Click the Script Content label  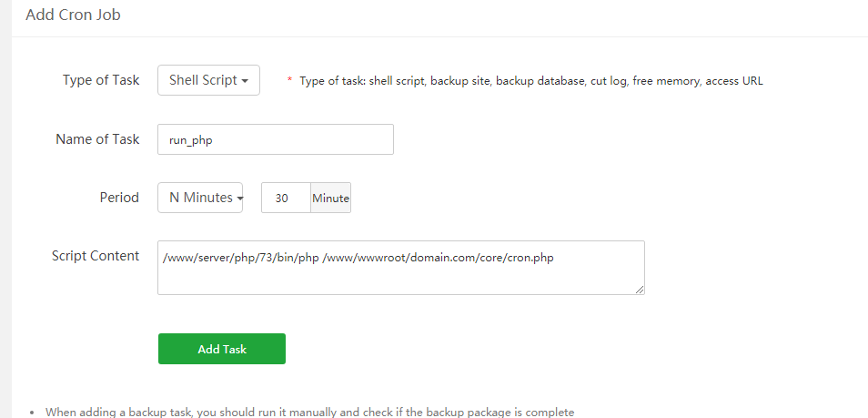pos(96,256)
